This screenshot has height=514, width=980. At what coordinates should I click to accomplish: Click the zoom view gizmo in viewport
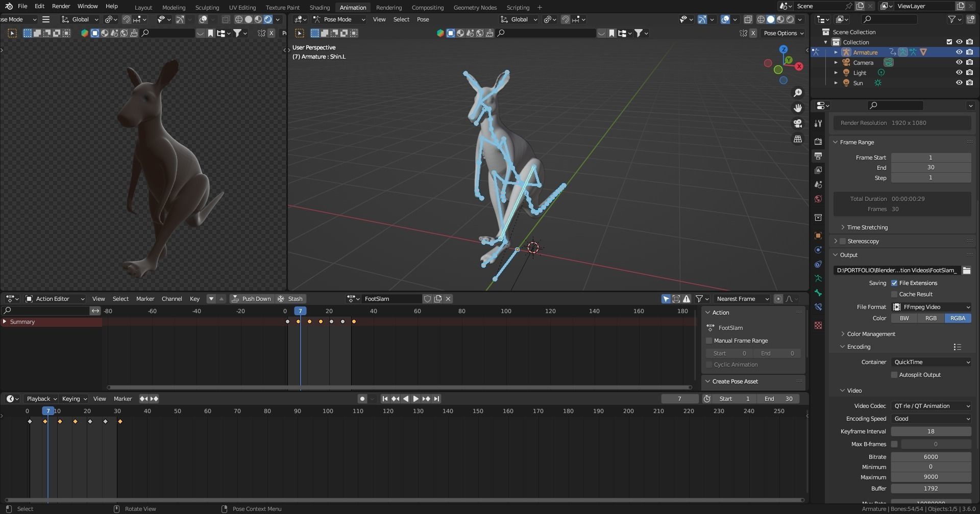point(798,93)
